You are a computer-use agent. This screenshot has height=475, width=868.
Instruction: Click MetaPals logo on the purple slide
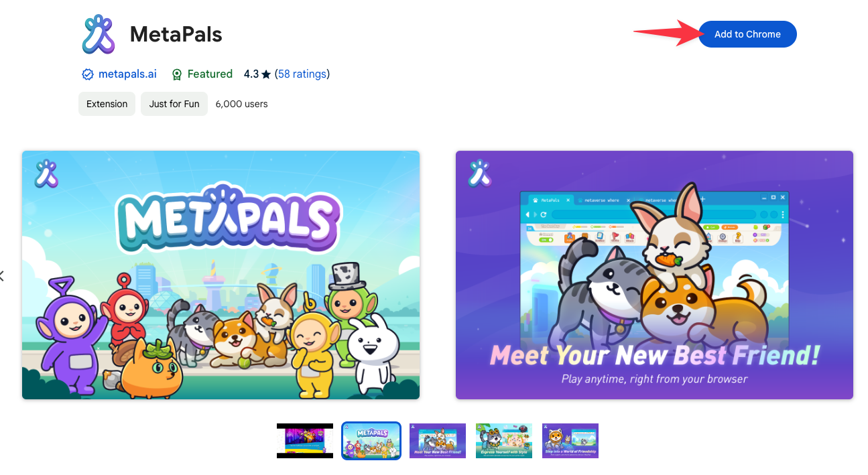click(x=481, y=173)
